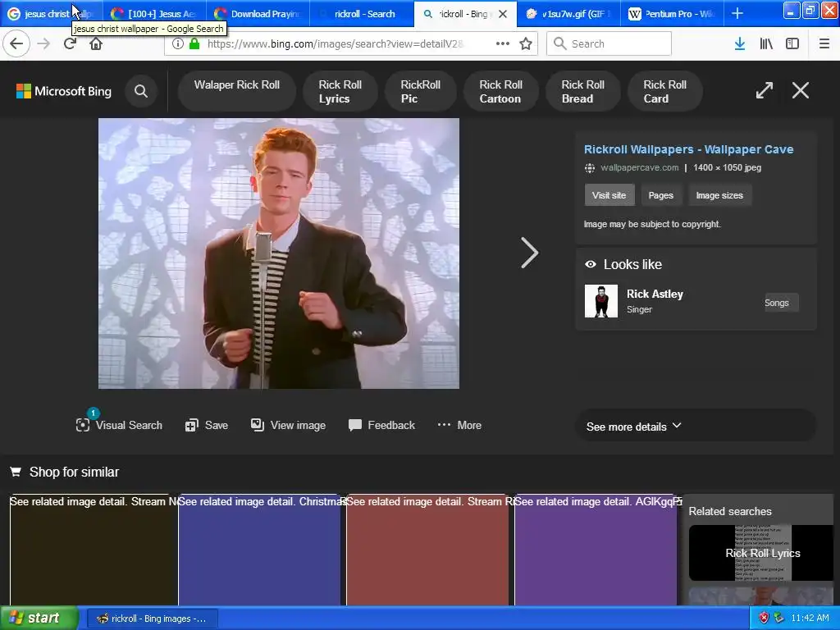Image resolution: width=840 pixels, height=630 pixels.
Task: Switch to Pentium Pro Wikipedia tab
Action: pyautogui.click(x=672, y=14)
